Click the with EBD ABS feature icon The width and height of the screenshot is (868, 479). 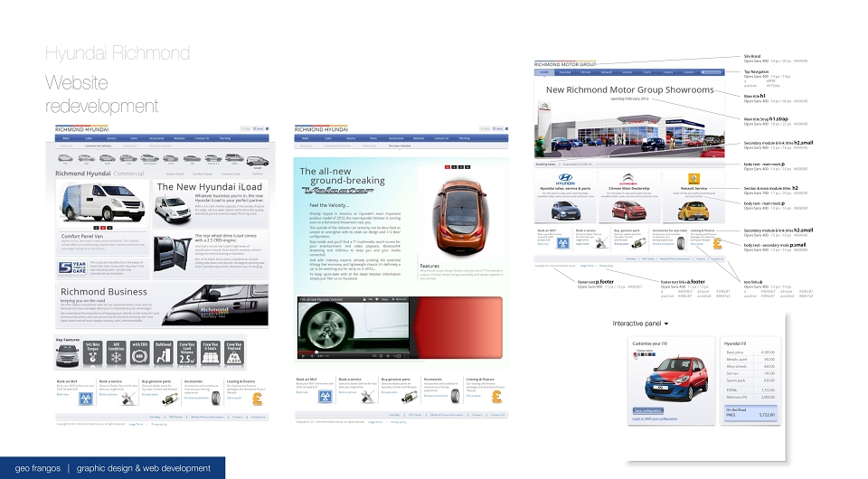coord(139,352)
